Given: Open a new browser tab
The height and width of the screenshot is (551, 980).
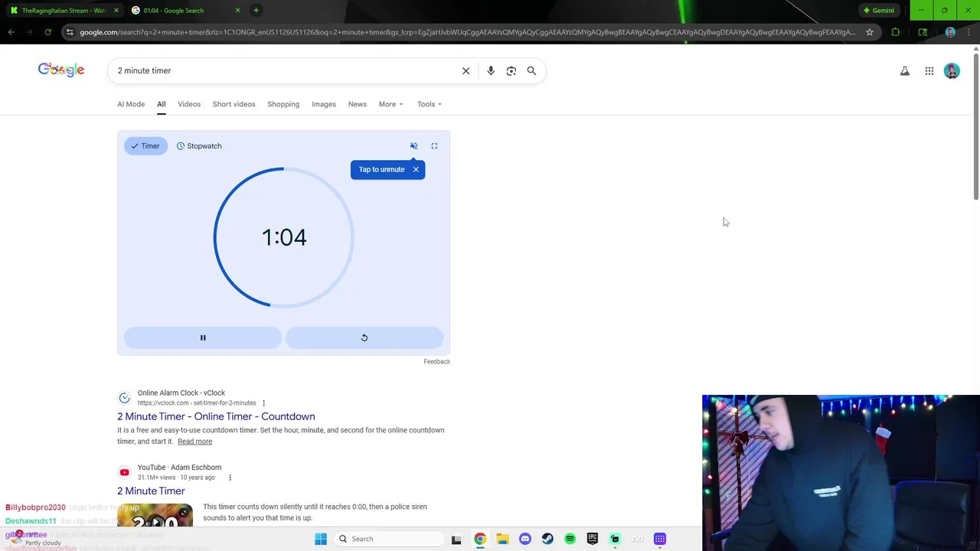Looking at the screenshot, I should pos(256,11).
